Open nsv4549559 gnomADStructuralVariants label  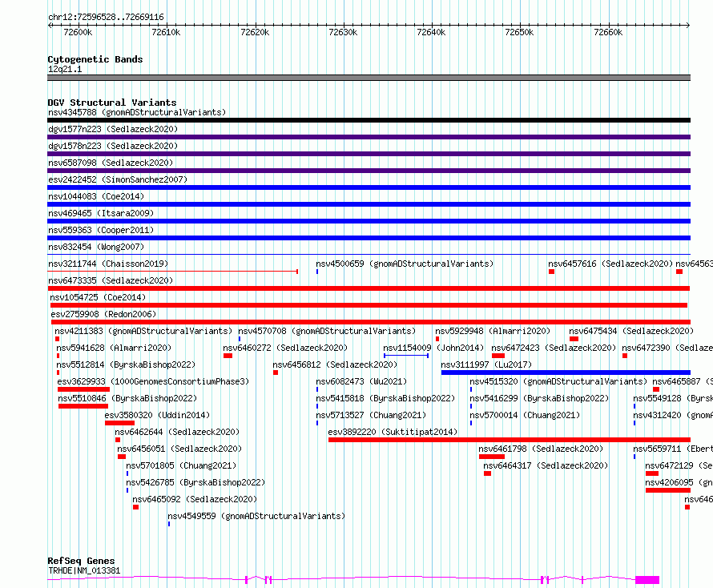tap(256, 516)
